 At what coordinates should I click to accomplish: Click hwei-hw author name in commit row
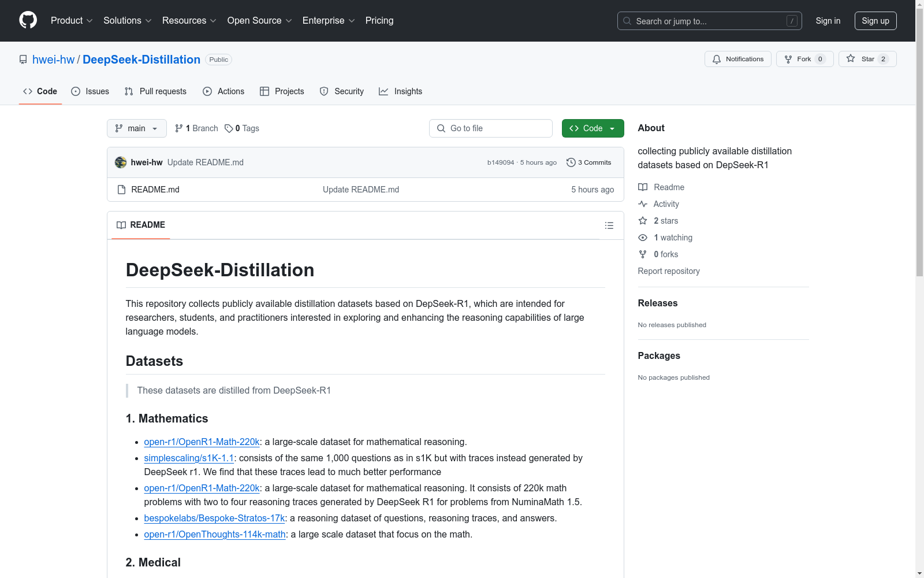[x=147, y=162]
